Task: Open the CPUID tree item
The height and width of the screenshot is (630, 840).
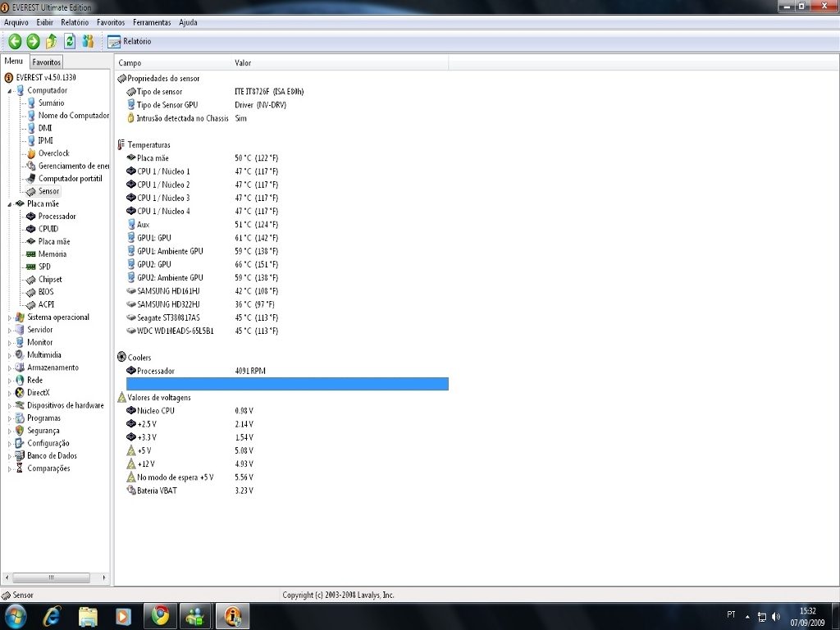Action: coord(48,229)
